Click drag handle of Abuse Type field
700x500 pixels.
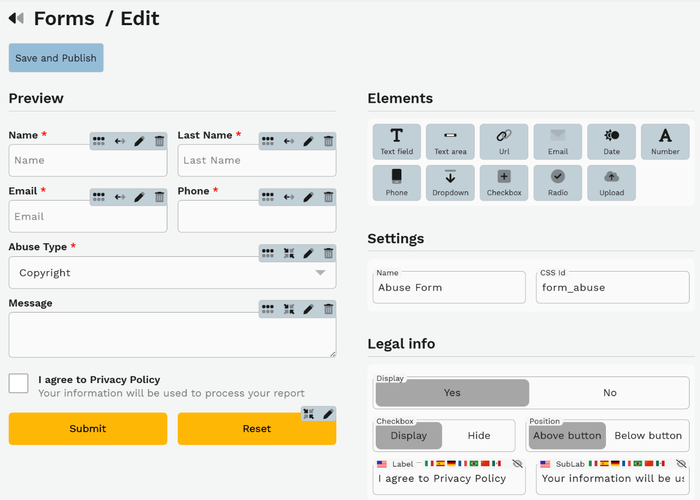(268, 254)
